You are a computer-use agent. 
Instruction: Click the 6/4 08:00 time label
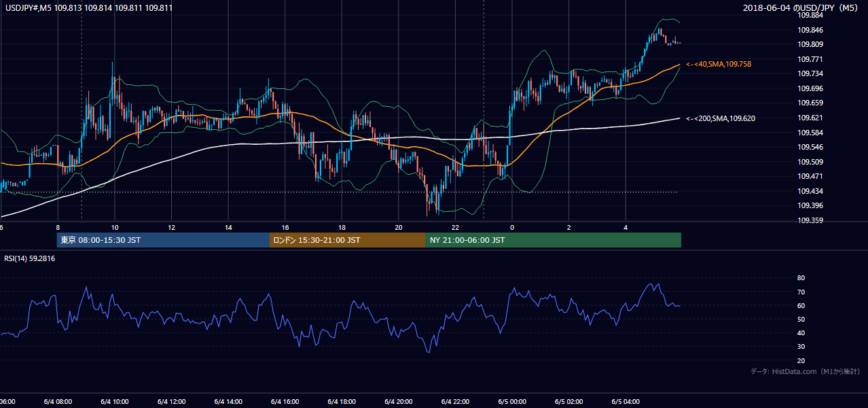[x=57, y=402]
